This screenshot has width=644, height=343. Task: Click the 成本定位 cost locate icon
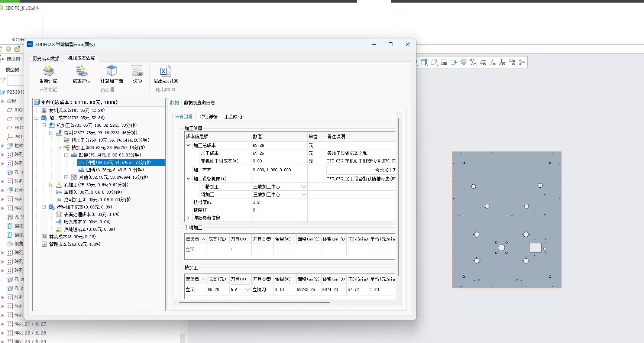(81, 71)
